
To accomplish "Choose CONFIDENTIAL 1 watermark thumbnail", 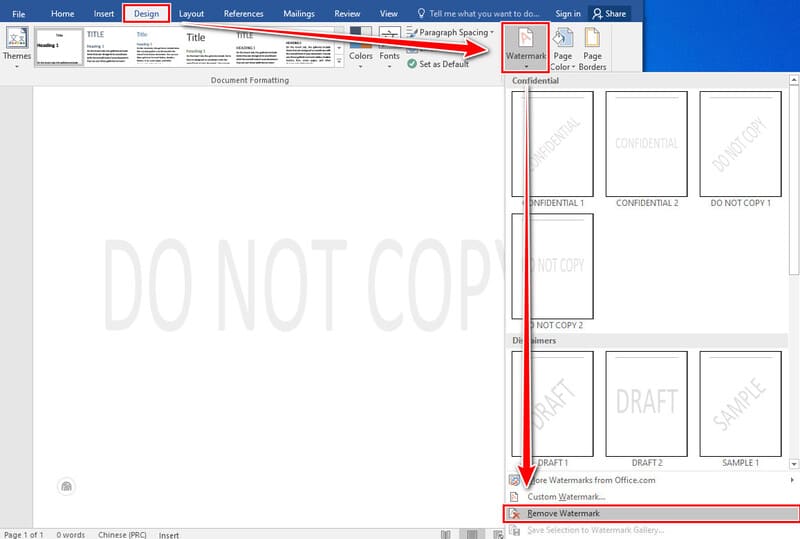I will click(553, 143).
